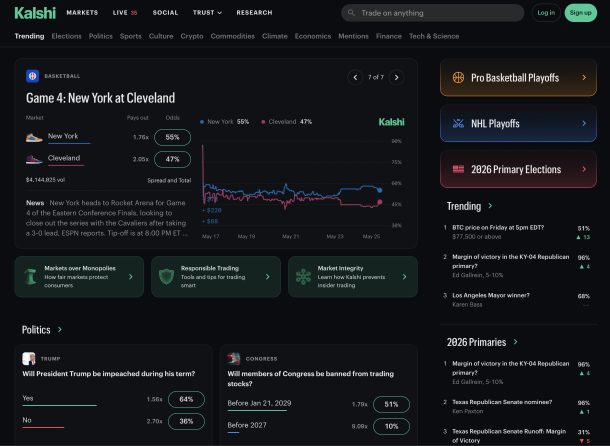Click the Trump avatar thumbnail
Image resolution: width=610 pixels, height=446 pixels.
29,358
